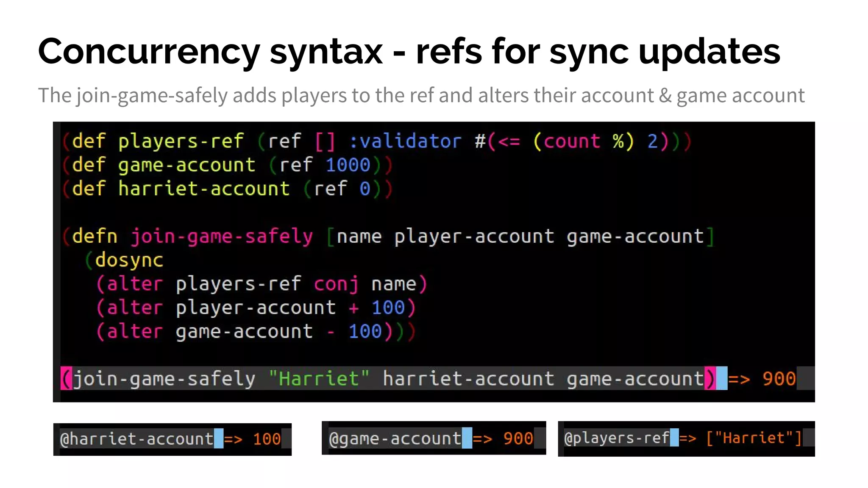Image resolution: width=868 pixels, height=488 pixels.
Task: Click the '["Harriet"]' result vector
Action: pos(754,438)
